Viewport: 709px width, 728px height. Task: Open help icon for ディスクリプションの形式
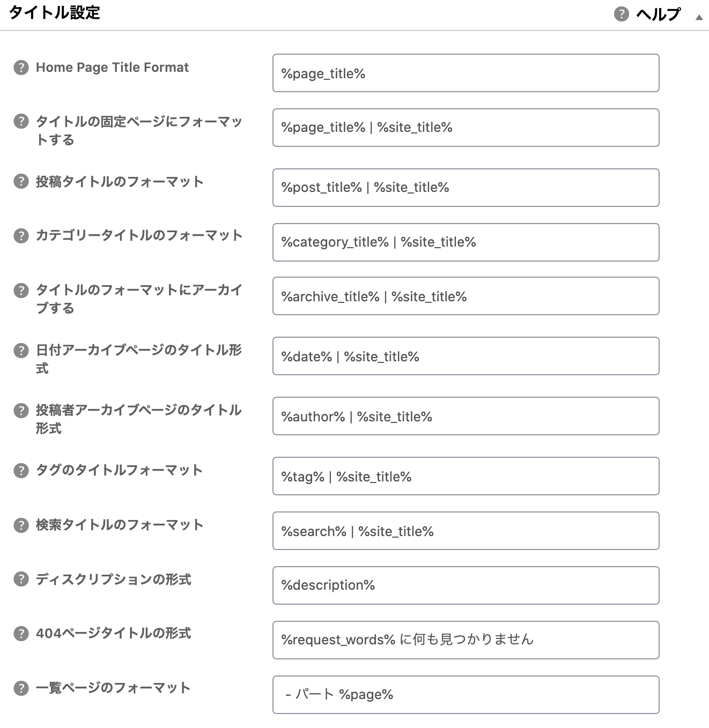pos(21,580)
